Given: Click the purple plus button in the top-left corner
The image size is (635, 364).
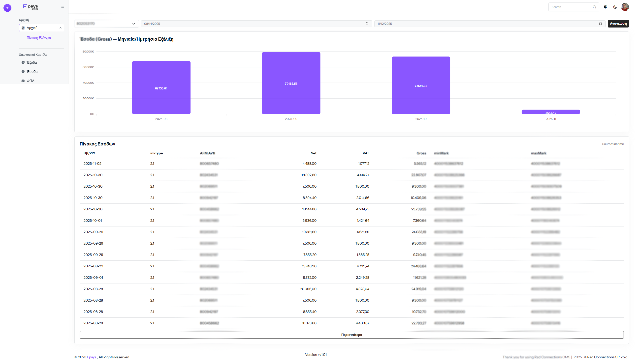Looking at the screenshot, I should coord(7,8).
